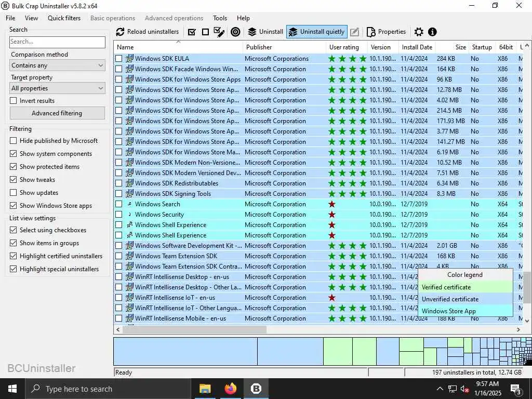The width and height of the screenshot is (532, 399).
Task: Click the WinRT Intellisense Mobile icon
Action: coord(129,318)
